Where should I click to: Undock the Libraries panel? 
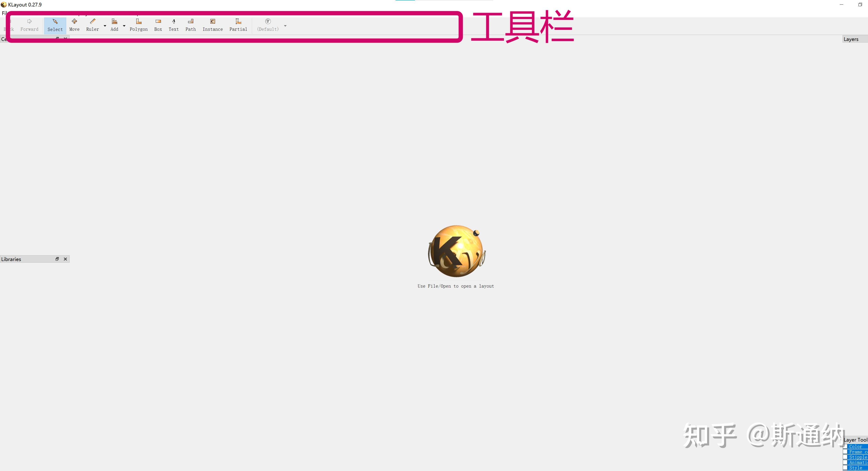click(57, 259)
